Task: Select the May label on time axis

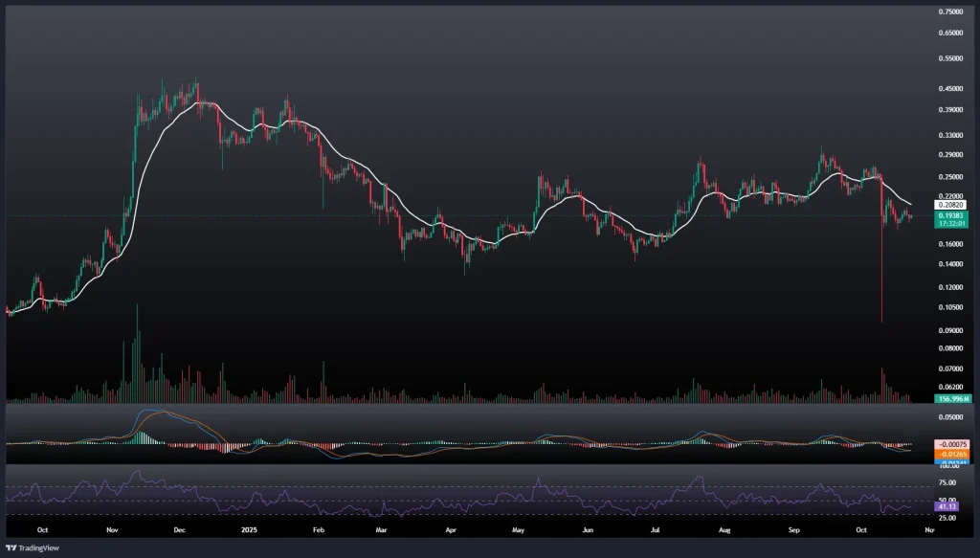Action: pos(520,528)
